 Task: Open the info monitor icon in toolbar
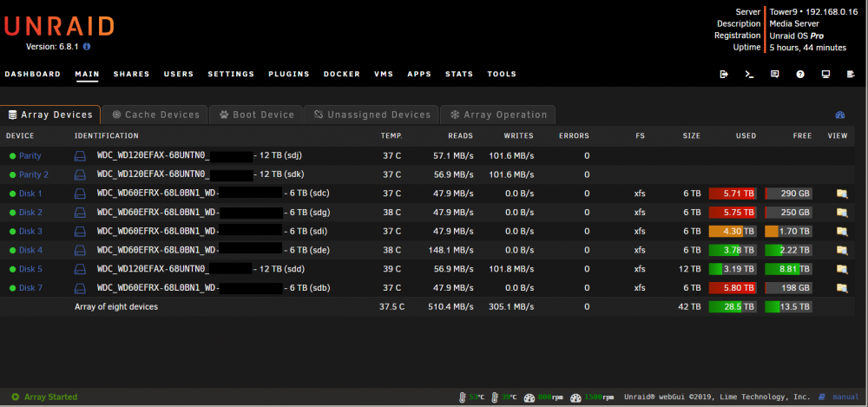826,75
